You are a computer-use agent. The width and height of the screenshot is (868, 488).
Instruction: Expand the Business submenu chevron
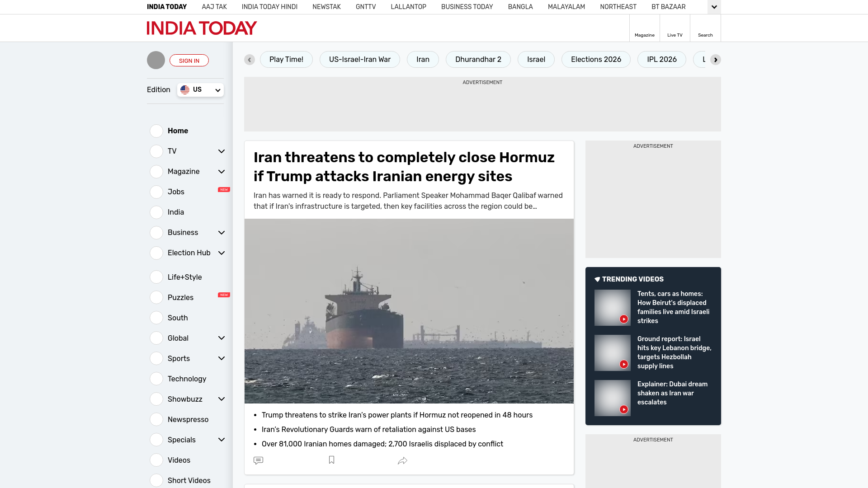(222, 233)
